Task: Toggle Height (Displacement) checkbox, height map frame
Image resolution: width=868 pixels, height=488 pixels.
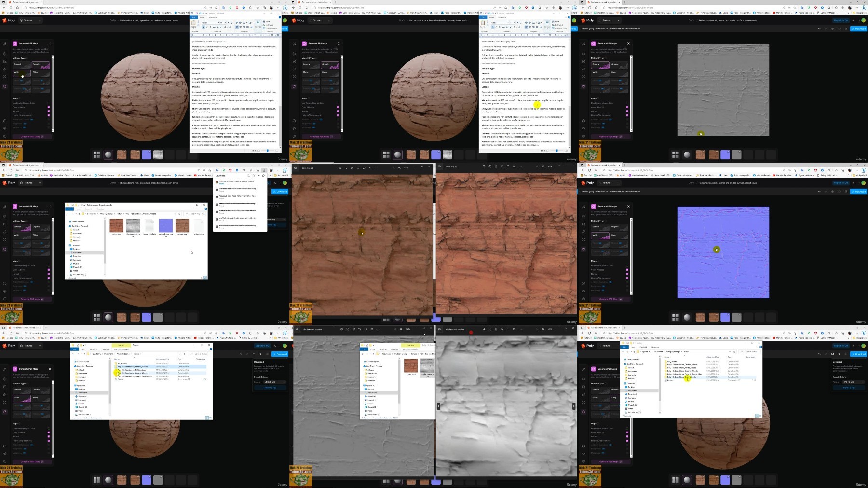Action: pos(627,115)
